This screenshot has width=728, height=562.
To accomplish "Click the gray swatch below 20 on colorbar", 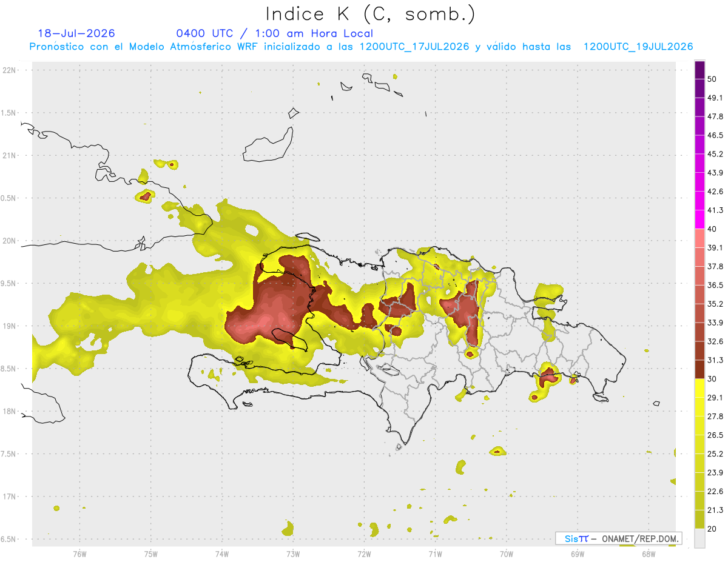I will pos(699,538).
